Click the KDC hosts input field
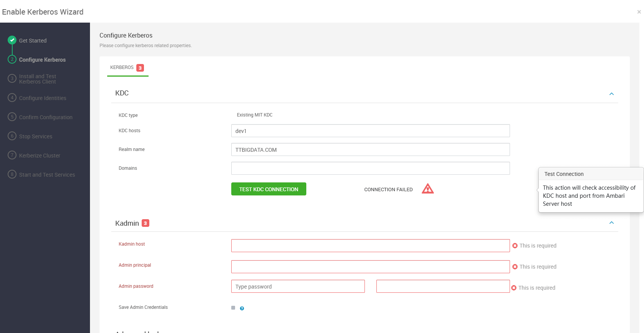 [x=371, y=131]
